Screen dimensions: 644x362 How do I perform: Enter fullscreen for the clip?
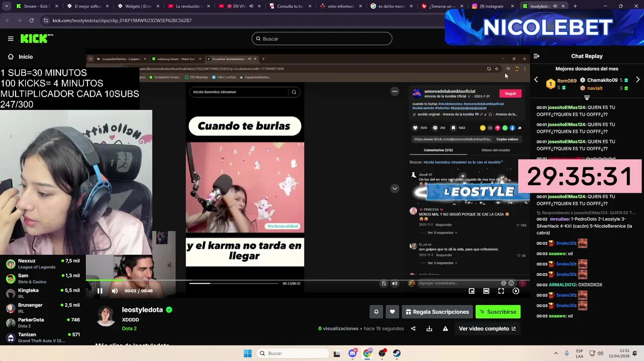[501, 291]
